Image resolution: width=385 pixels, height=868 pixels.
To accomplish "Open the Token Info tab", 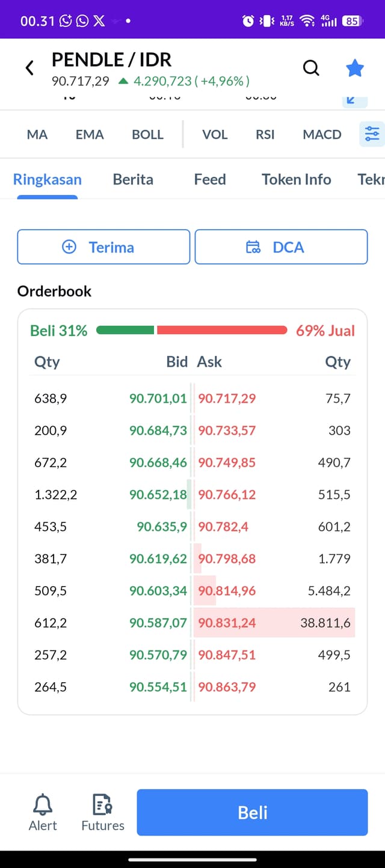I will click(x=297, y=179).
